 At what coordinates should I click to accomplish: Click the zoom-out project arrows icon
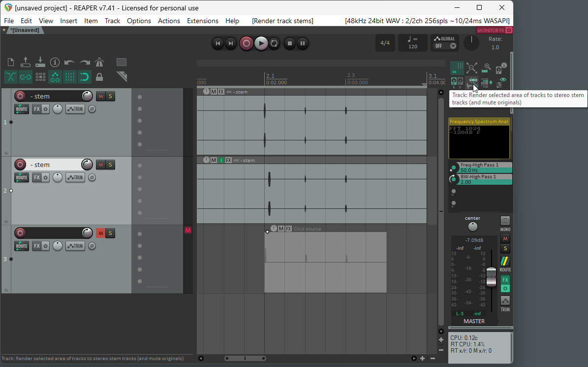pos(472,68)
